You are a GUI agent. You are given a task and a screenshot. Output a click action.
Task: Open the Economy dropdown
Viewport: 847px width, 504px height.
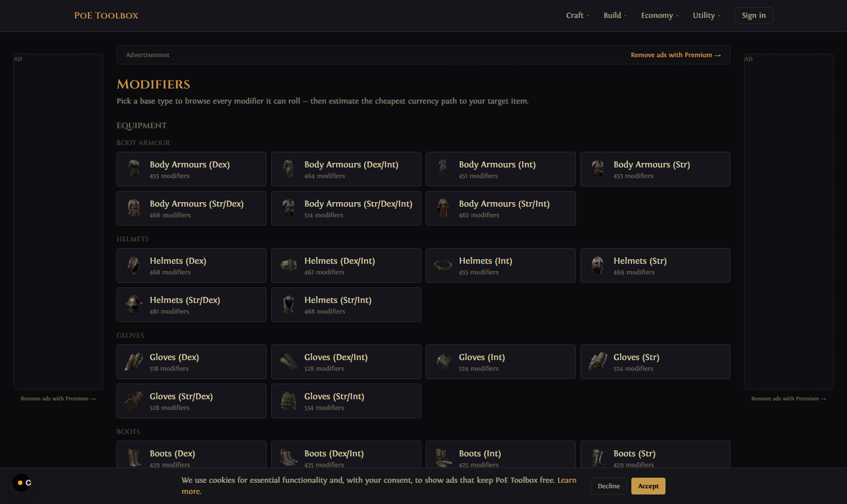(659, 16)
